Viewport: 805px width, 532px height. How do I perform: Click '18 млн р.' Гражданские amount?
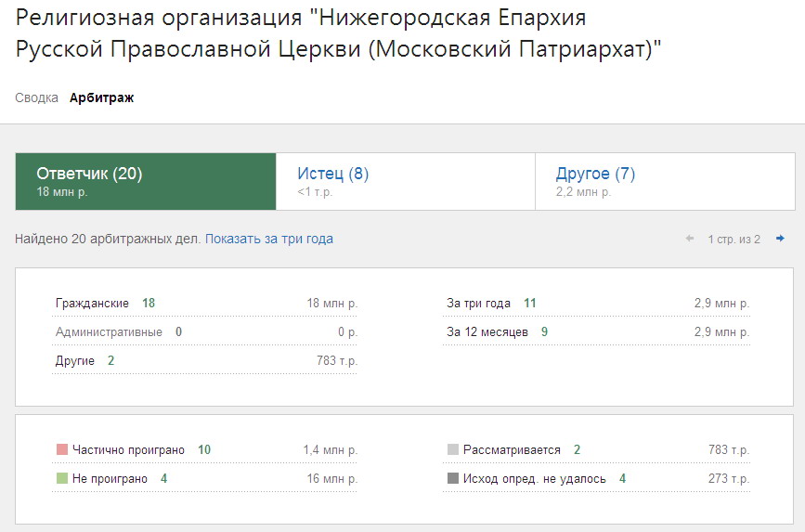click(x=331, y=303)
